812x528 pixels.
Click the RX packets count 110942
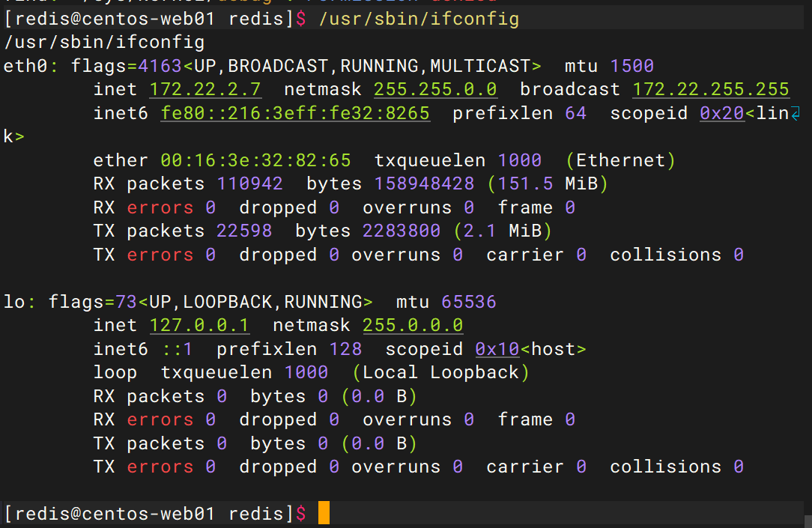[250, 184]
